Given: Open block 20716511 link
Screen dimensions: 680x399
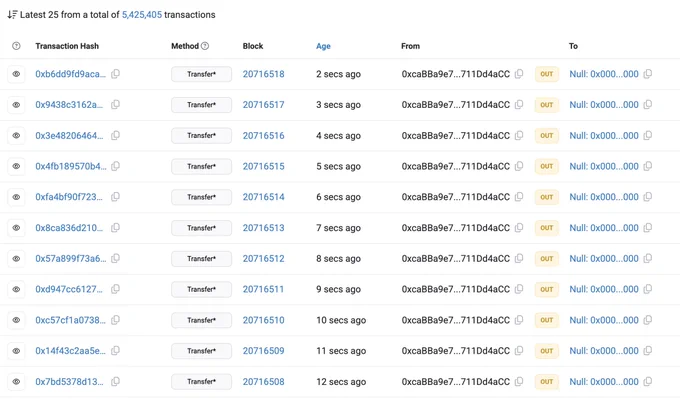Looking at the screenshot, I should coord(263,289).
